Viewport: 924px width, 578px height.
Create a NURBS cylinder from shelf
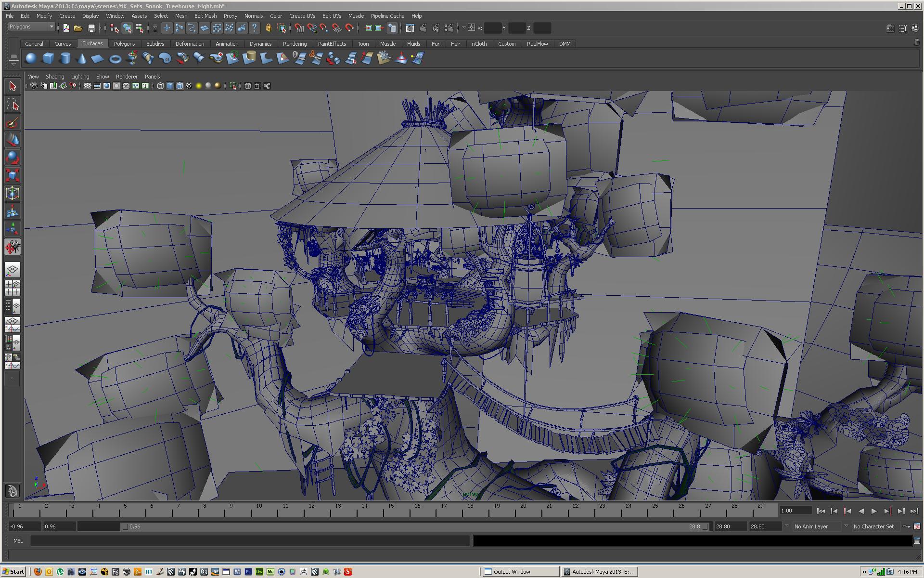tap(65, 58)
